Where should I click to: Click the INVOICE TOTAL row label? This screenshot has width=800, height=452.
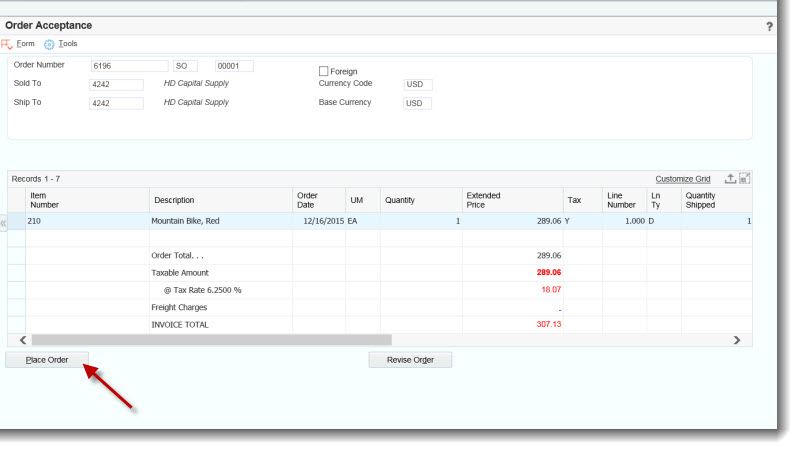tap(180, 324)
